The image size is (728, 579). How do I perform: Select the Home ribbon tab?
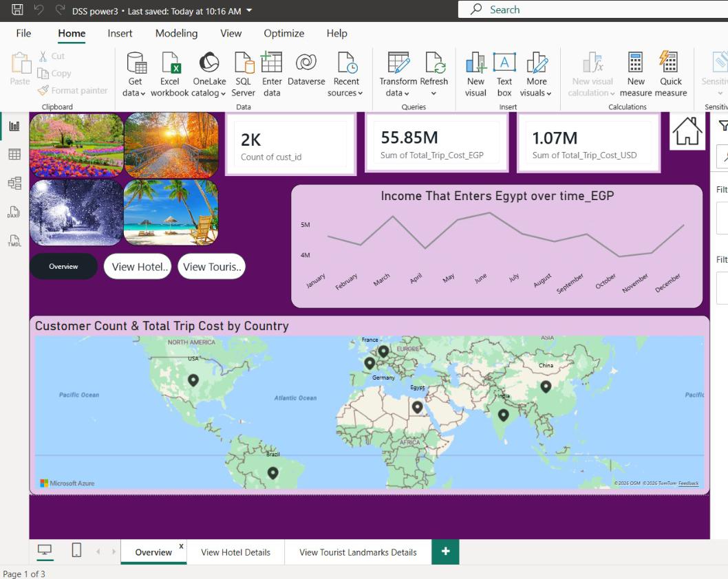pos(72,34)
